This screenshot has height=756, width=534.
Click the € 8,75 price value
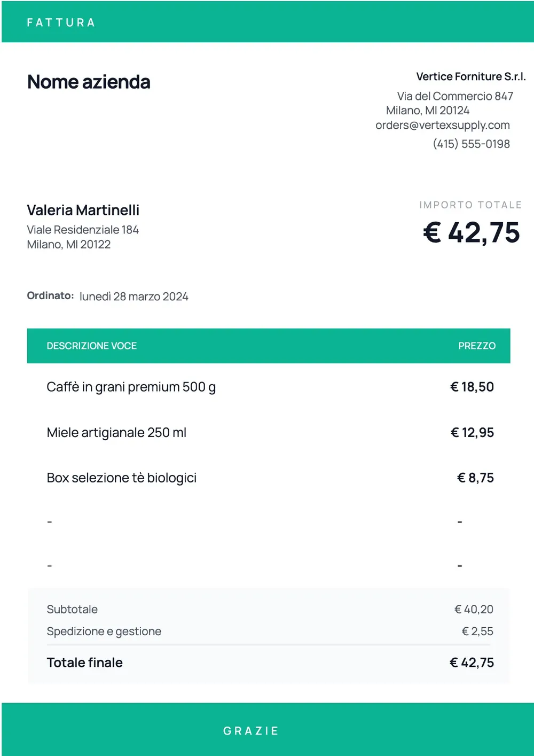(x=475, y=478)
